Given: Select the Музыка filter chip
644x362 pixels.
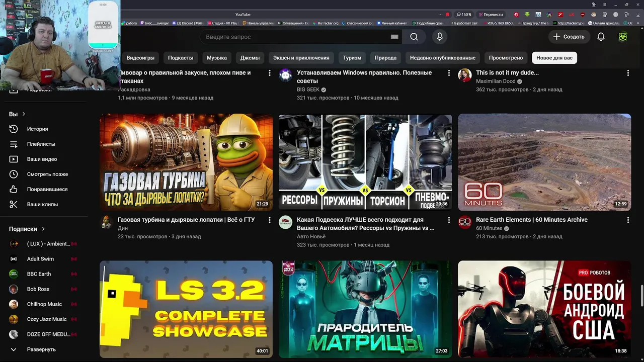Looking at the screenshot, I should click(x=217, y=58).
